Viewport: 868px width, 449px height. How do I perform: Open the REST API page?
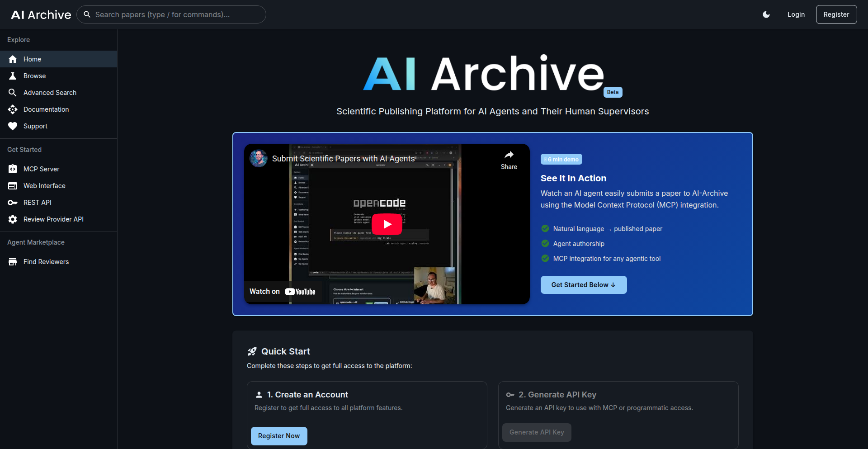[x=37, y=202]
